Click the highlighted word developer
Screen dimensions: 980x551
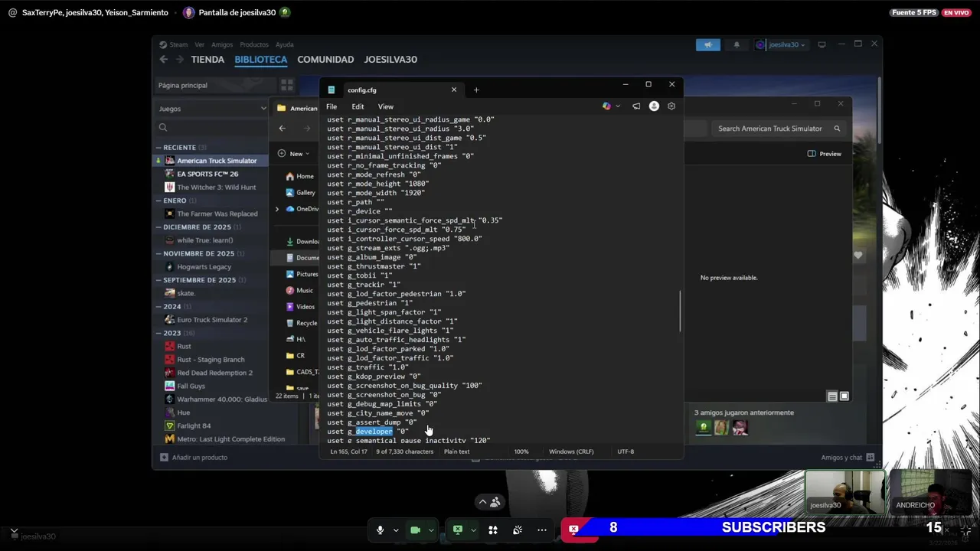point(374,432)
